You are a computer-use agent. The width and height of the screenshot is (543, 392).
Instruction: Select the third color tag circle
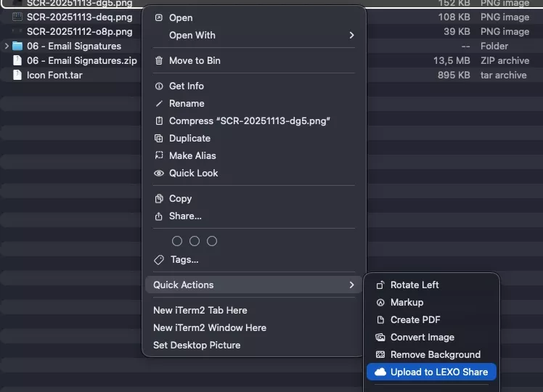212,241
